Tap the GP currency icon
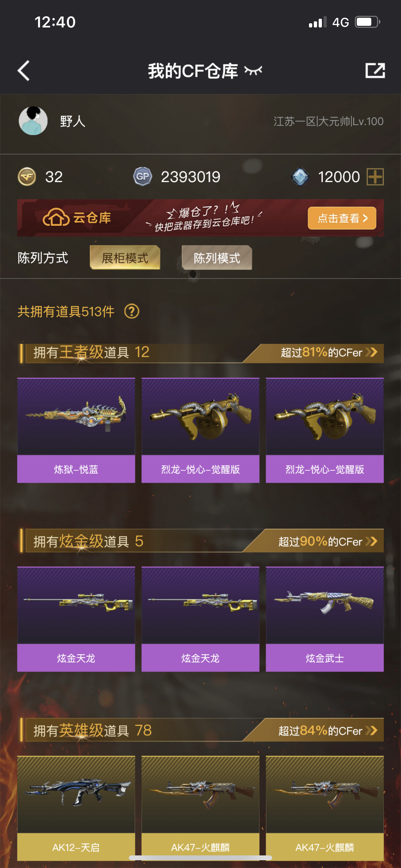Viewport: 401px width, 868px height. point(142,177)
